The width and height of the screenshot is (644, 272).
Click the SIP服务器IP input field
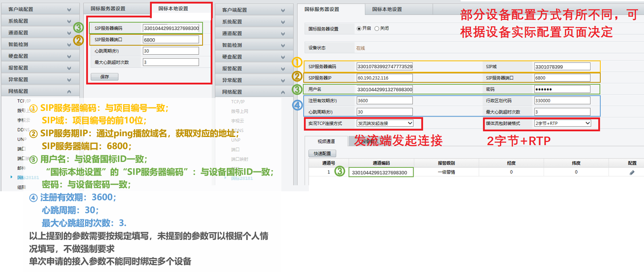pos(385,78)
